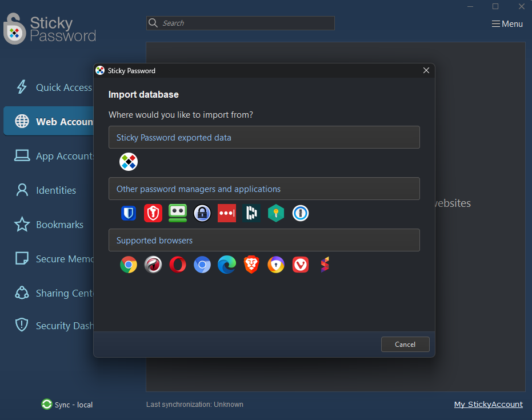Open the Sharing Center section
The height and width of the screenshot is (420, 532).
(x=49, y=293)
